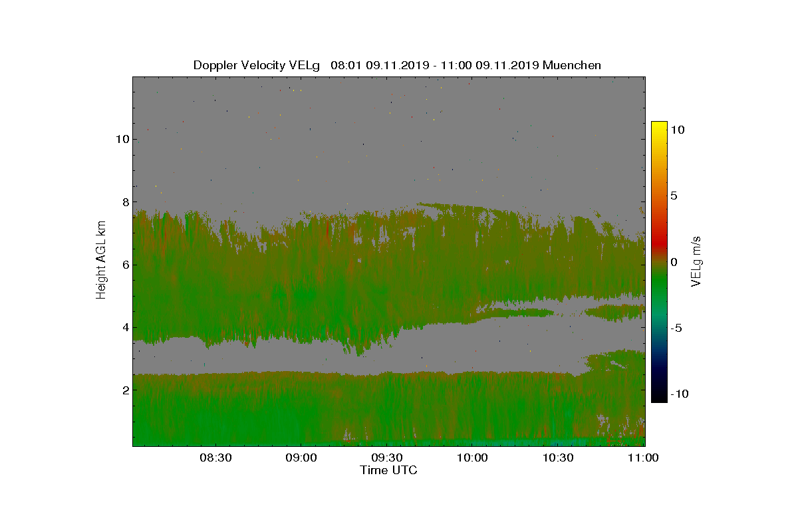Click the height tick label '8'
Screen dimensions: 798x532
[x=124, y=202]
